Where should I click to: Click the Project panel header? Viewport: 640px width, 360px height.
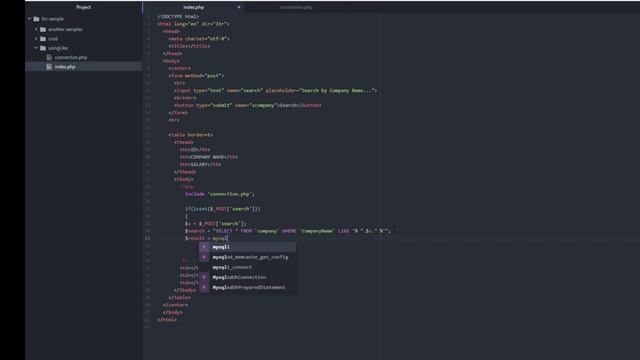[83, 7]
